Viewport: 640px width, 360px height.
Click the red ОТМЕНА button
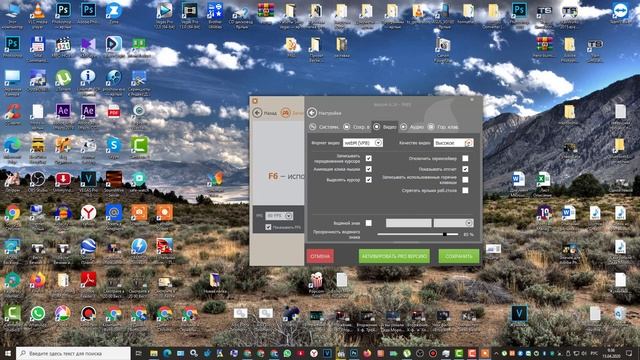320,256
